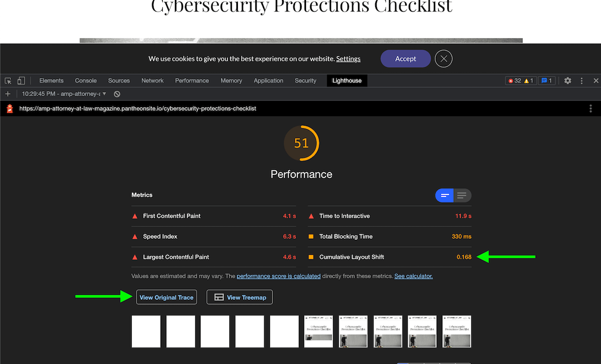Click the new Lighthouse report plus icon

pyautogui.click(x=8, y=94)
